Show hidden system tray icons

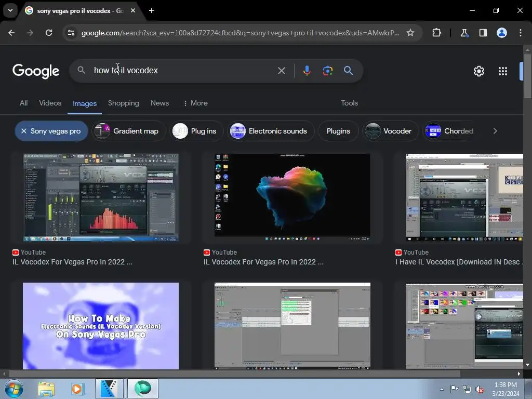click(442, 389)
